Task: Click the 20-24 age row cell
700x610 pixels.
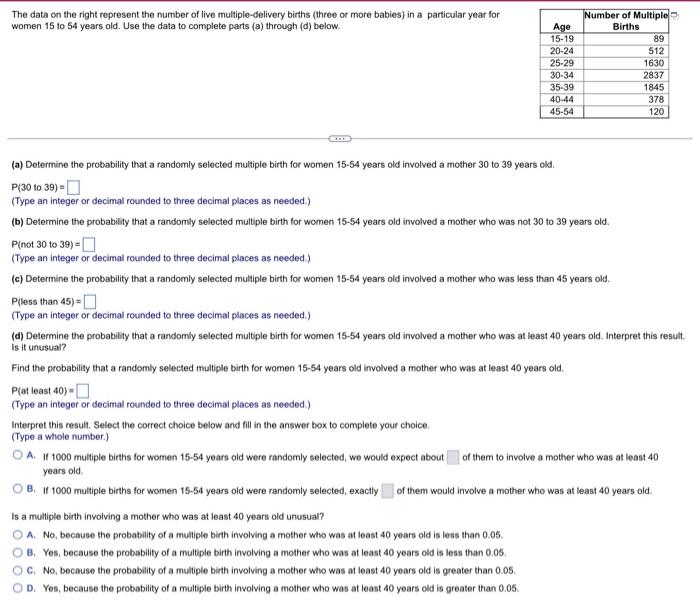Action: point(562,51)
